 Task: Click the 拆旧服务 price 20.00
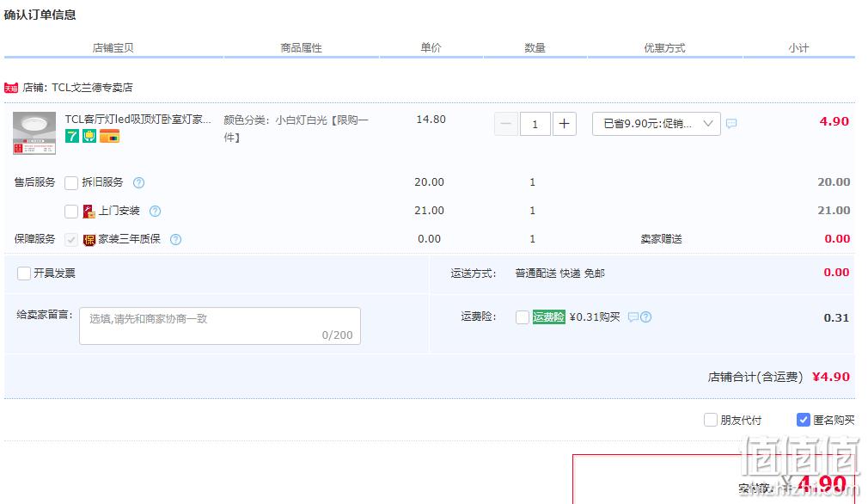(x=429, y=181)
